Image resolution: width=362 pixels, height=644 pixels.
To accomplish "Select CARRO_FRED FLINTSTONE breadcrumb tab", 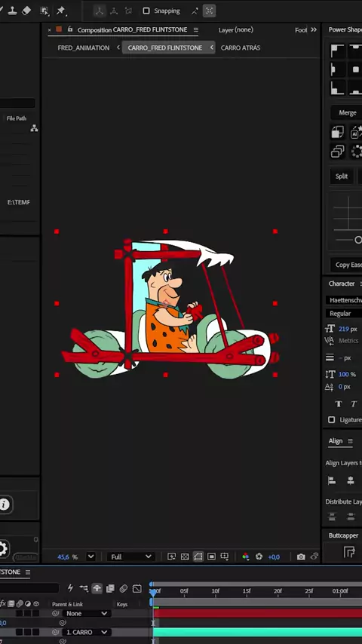I will (x=164, y=48).
